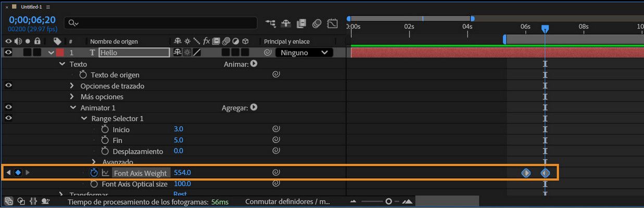Click the graph icon beside Font Axis Weight
This screenshot has width=644, height=208.
105,173
